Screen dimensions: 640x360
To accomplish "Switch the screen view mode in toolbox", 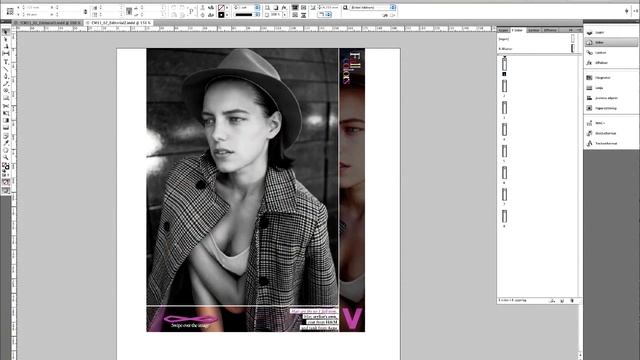I will click(x=6, y=190).
